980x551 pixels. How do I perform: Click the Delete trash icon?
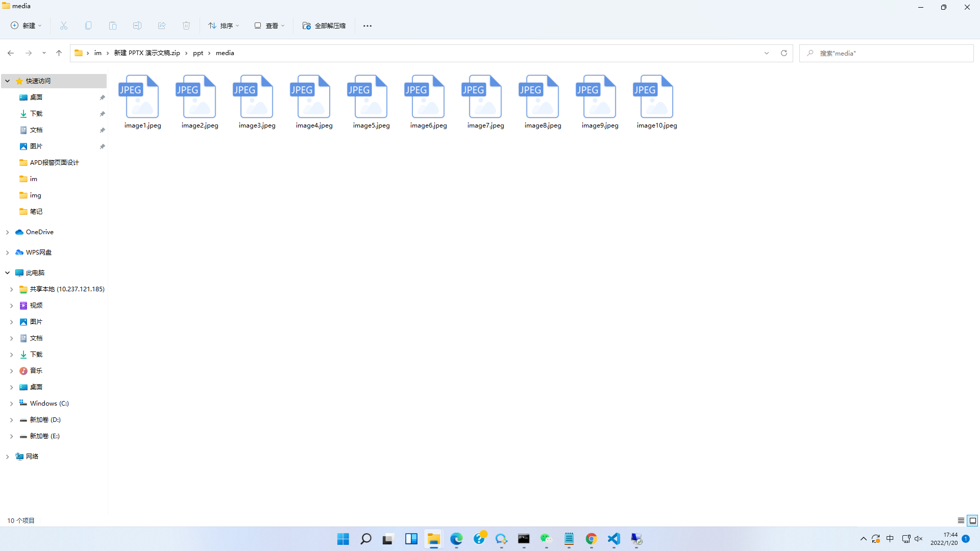pos(186,26)
